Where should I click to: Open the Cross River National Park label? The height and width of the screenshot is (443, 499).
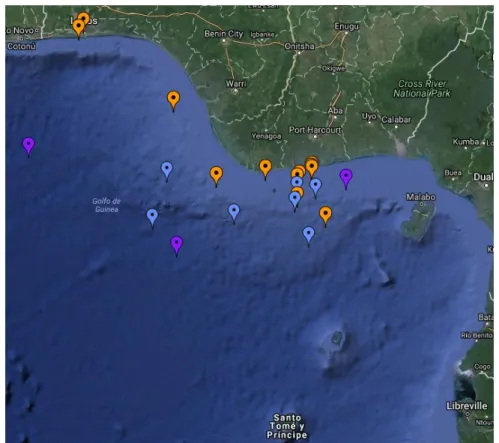[422, 89]
